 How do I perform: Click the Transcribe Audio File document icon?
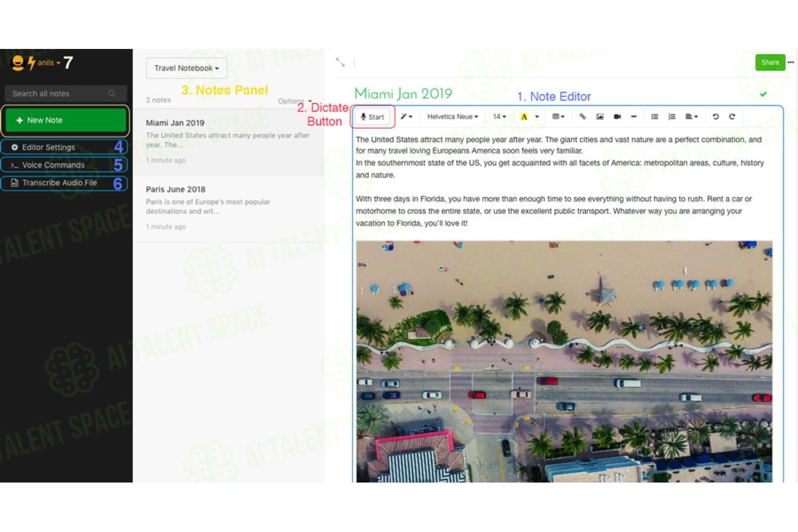point(14,183)
